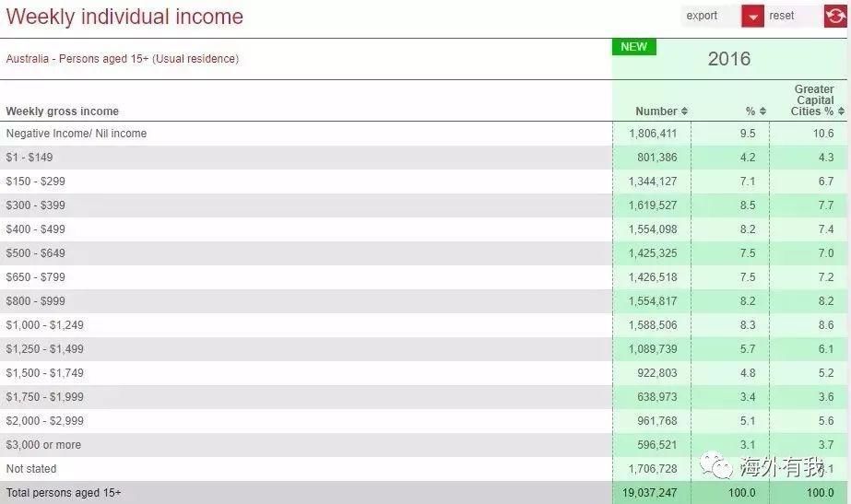The height and width of the screenshot is (504, 851).
Task: Select the Not stated row label
Action: coord(31,469)
